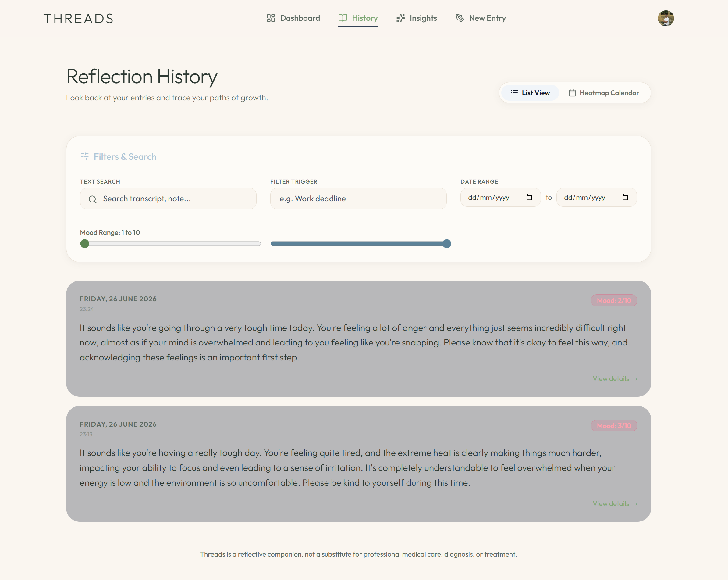Open the Dashboard grid icon
Screen dimensions: 728x580
click(271, 18)
